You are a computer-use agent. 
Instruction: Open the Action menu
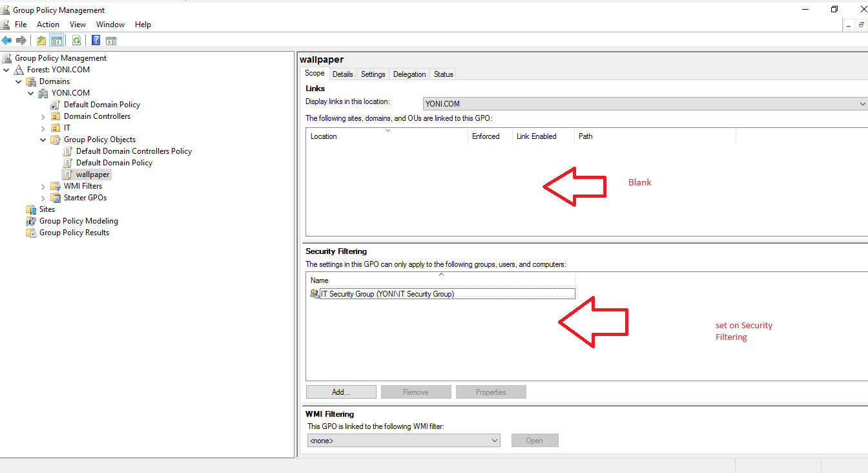pyautogui.click(x=48, y=25)
